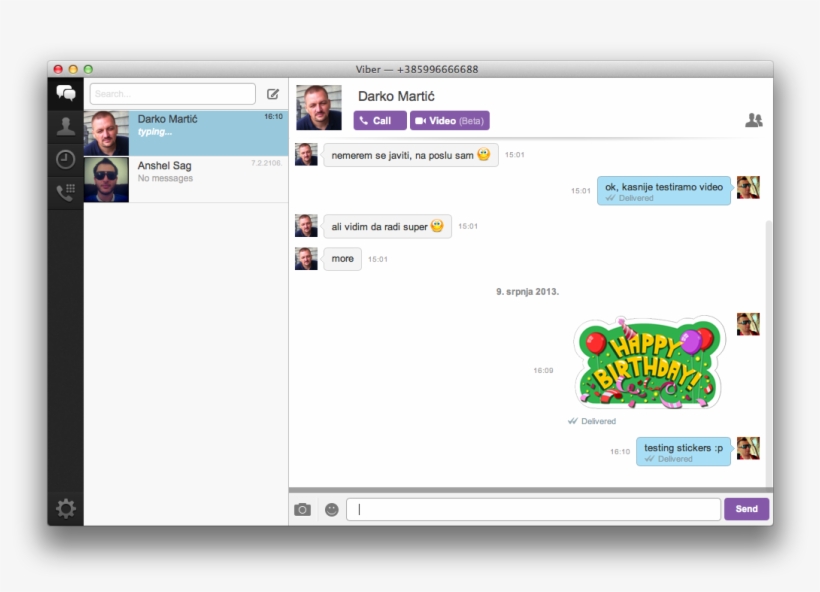
Task: Compose a new message with the pencil icon
Action: coord(273,93)
